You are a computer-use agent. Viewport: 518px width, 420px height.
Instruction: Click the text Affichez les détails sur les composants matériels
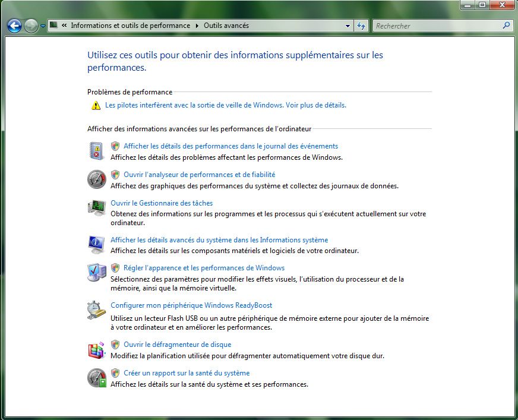point(235,251)
